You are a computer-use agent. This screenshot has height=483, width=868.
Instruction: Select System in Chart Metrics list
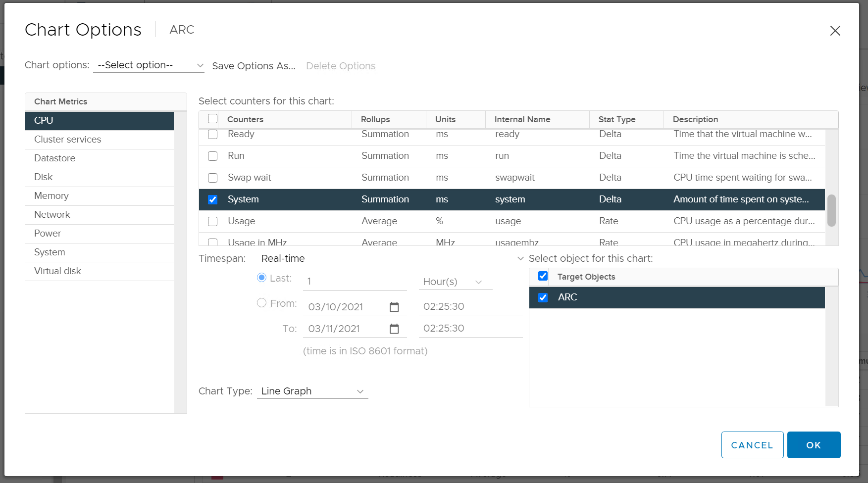point(100,252)
